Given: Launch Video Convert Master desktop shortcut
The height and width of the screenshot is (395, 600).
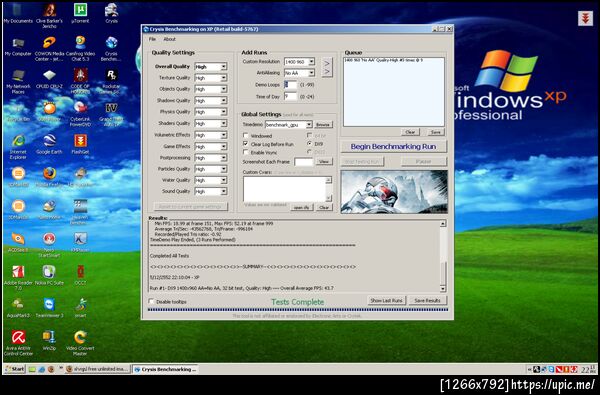Looking at the screenshot, I should coord(80,343).
